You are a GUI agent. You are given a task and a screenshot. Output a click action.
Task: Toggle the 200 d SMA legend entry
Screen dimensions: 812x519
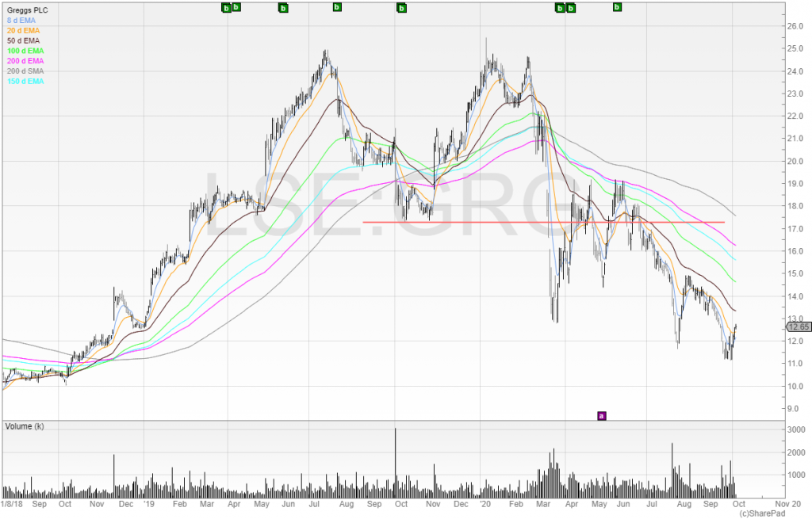pyautogui.click(x=25, y=71)
